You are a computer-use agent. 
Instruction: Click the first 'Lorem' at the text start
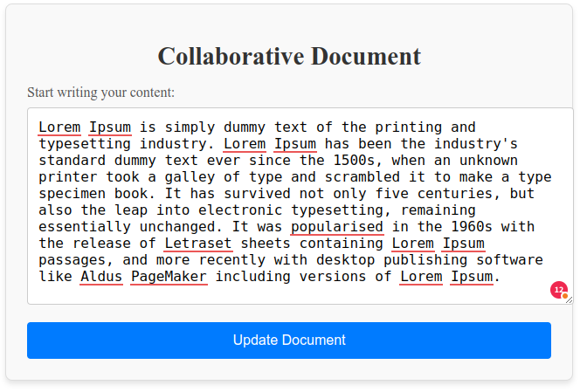pyautogui.click(x=59, y=127)
